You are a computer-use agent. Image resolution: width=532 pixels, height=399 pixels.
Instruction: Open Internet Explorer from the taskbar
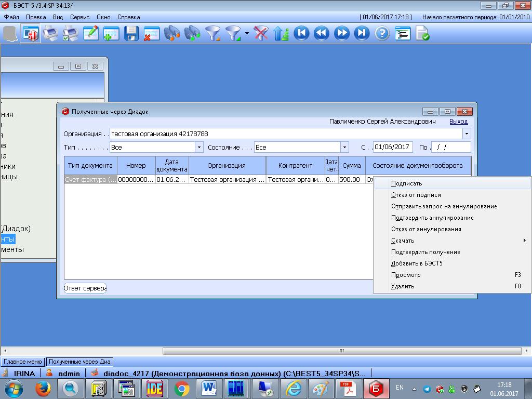click(292, 389)
